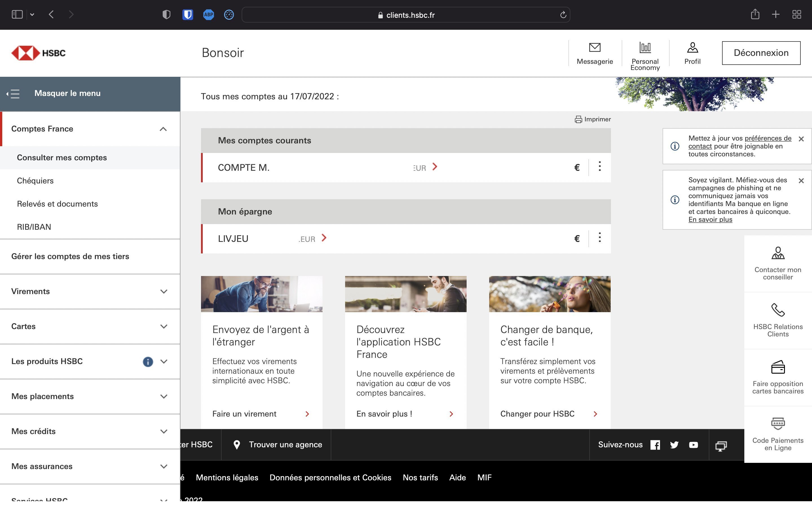
Task: Click the Envoyez de l'argent card image
Action: (x=262, y=294)
